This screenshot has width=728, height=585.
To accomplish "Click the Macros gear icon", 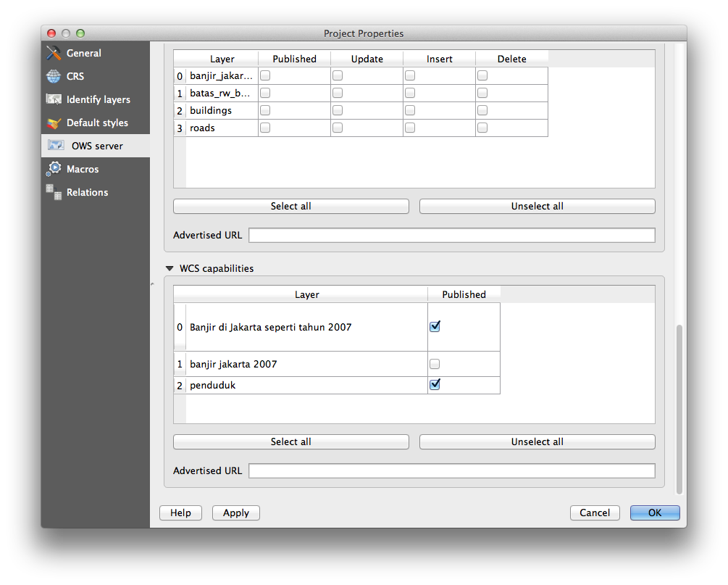I will (x=54, y=169).
